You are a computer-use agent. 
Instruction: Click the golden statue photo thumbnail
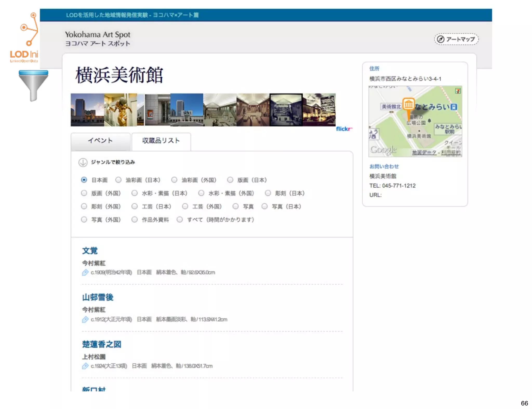(121, 110)
